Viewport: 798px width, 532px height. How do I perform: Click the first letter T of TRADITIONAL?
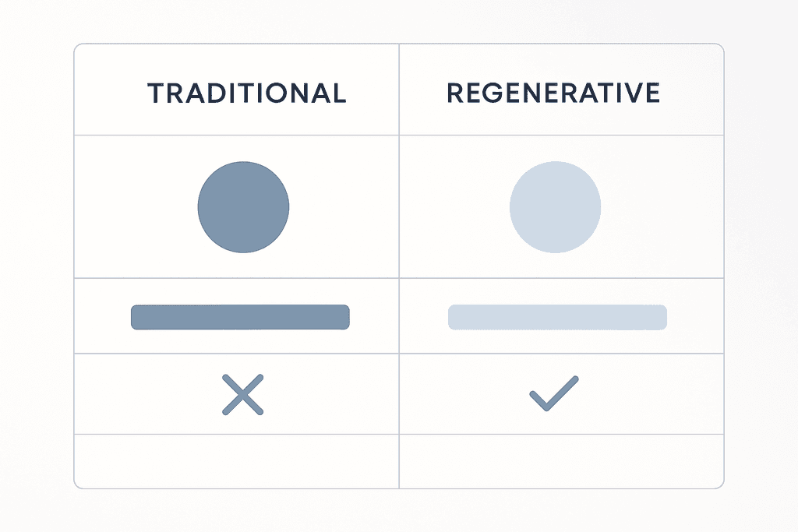pos(155,93)
